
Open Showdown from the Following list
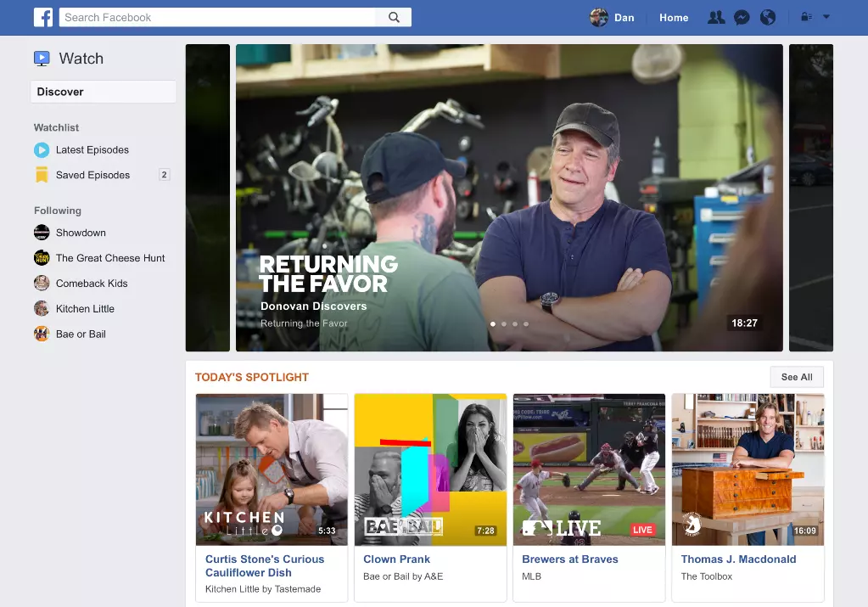pos(81,233)
